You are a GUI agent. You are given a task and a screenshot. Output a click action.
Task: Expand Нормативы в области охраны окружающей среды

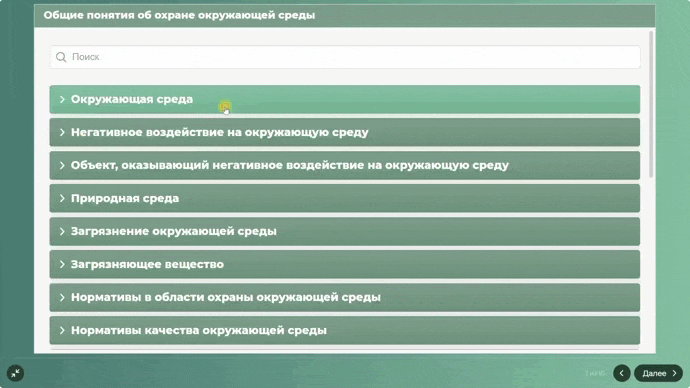pyautogui.click(x=345, y=297)
